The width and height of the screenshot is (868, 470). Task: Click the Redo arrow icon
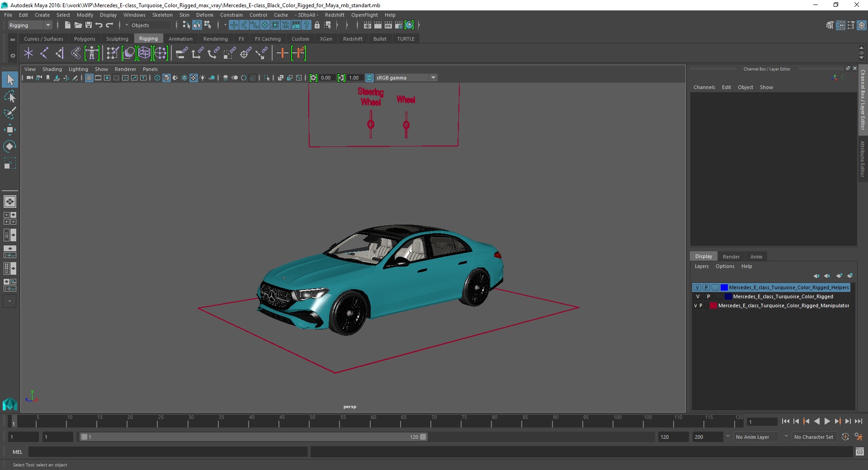coord(109,25)
